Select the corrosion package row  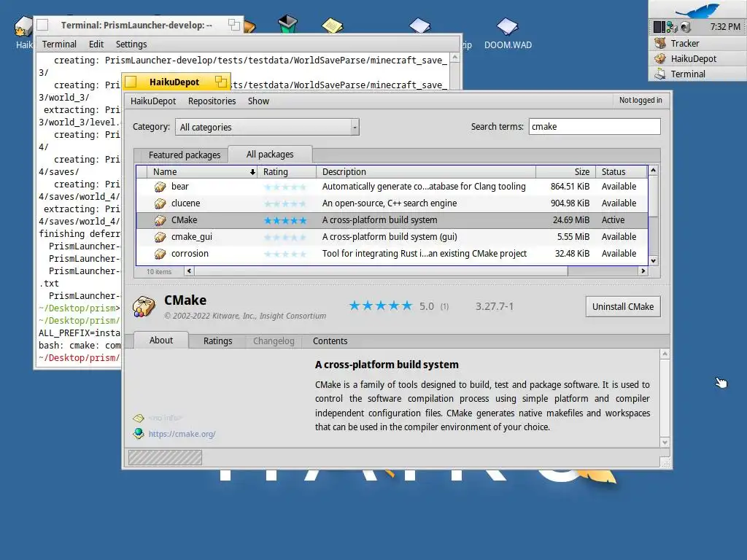(392, 254)
